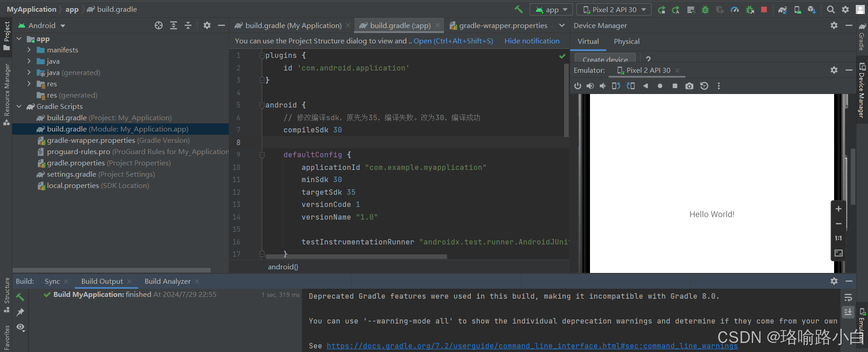Switch to build.gradle (My Application) editor tab

pos(292,26)
